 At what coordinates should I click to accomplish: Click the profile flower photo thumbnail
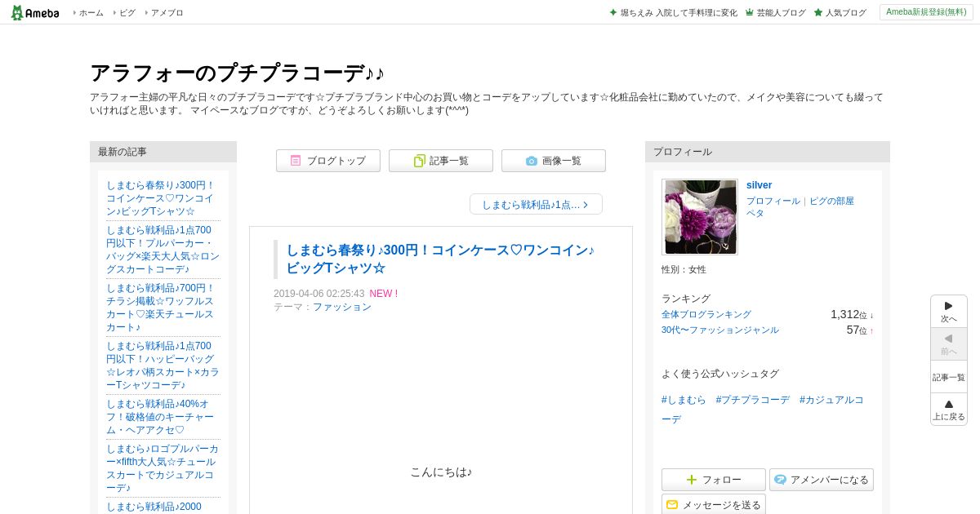700,217
